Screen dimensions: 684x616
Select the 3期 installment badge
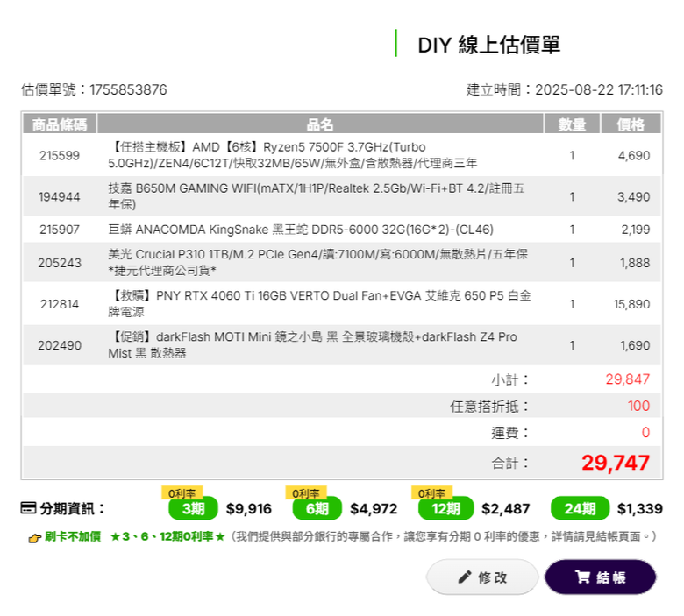tap(193, 508)
